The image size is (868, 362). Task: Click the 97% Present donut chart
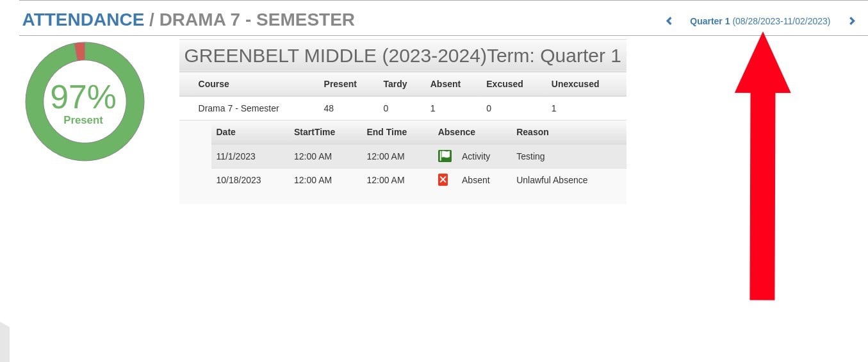[x=84, y=102]
